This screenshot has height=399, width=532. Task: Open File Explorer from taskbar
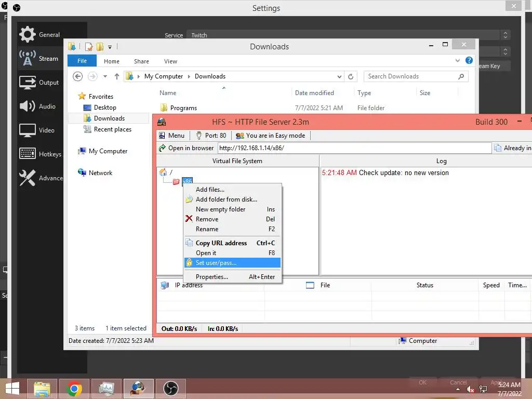(42, 389)
